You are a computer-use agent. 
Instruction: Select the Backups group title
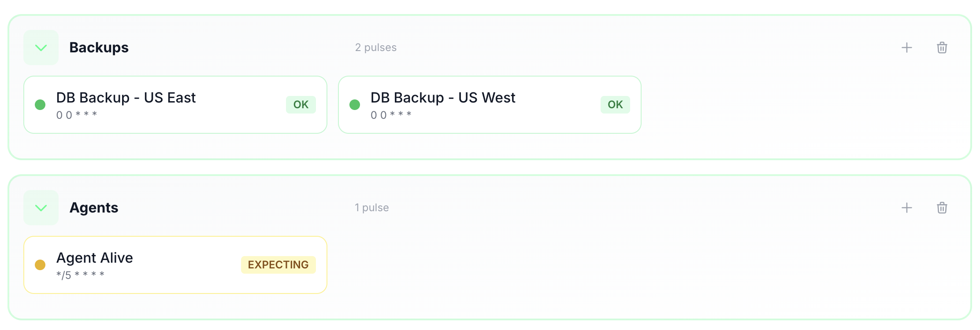(x=99, y=47)
